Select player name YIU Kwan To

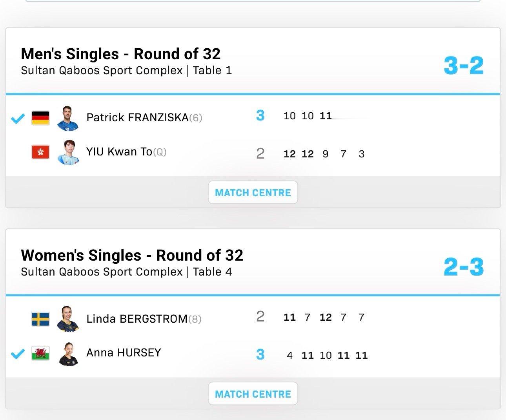[119, 152]
